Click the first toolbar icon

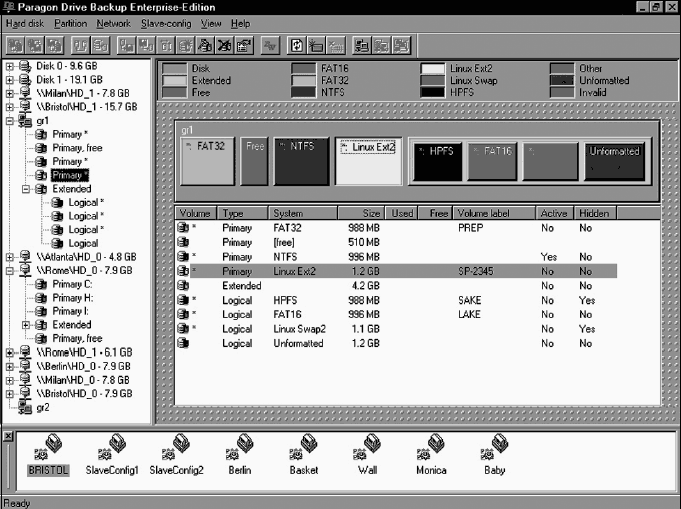click(x=15, y=45)
